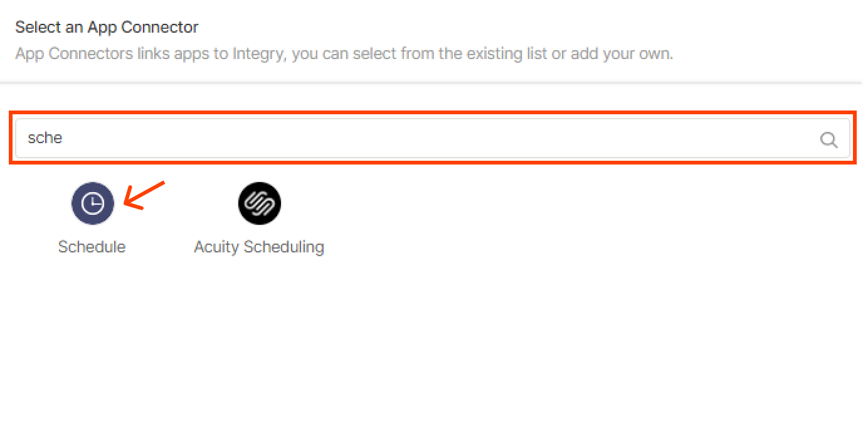868x437 pixels.
Task: Place cursor after "sche" in search box
Action: click(x=64, y=138)
